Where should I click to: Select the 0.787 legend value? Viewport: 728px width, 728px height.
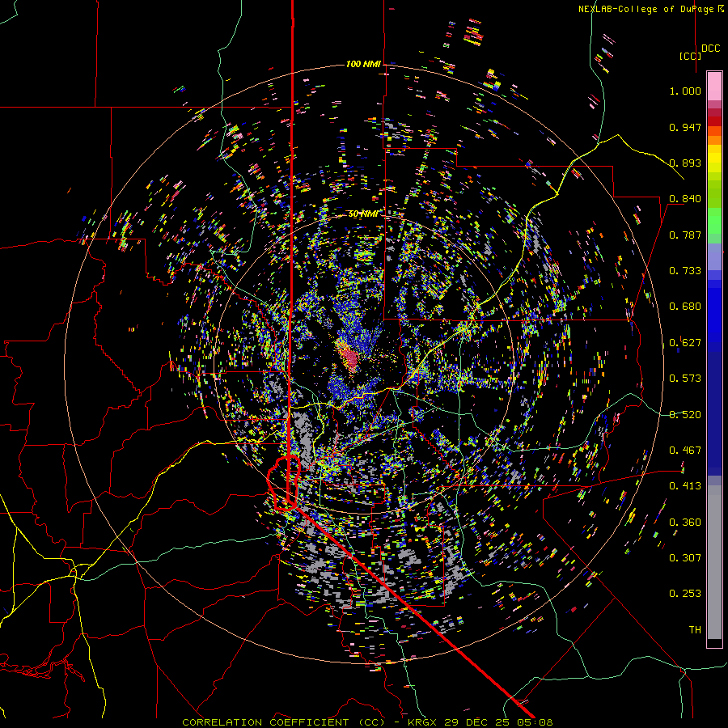click(685, 235)
